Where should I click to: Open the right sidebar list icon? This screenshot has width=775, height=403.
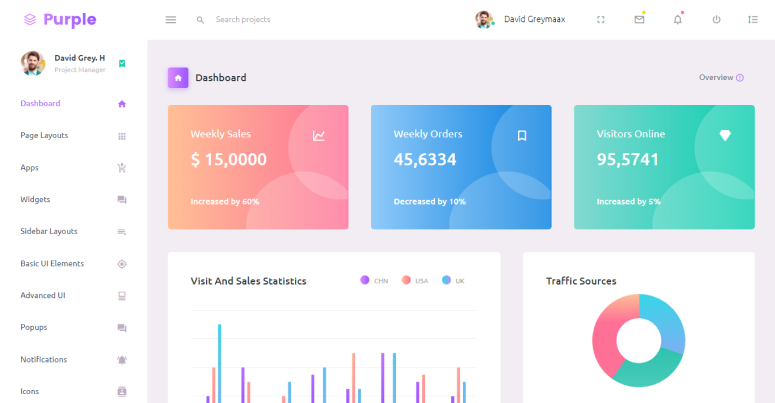tap(752, 20)
